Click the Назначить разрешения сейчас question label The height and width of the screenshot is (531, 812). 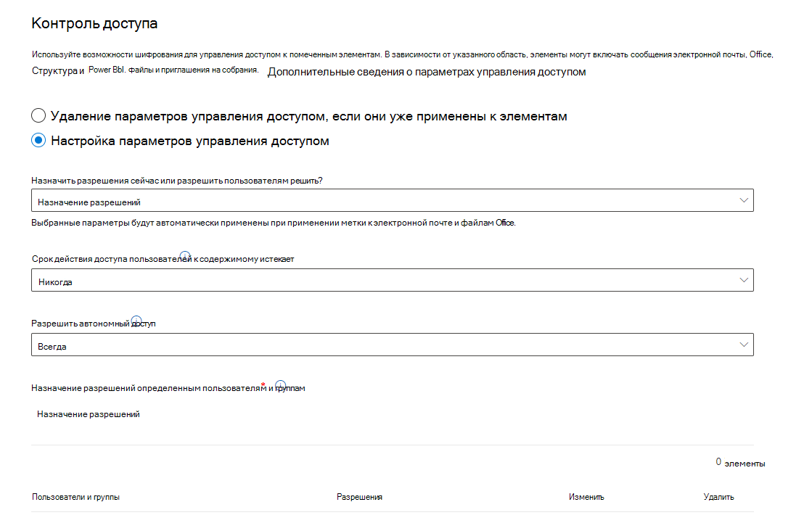click(x=176, y=181)
